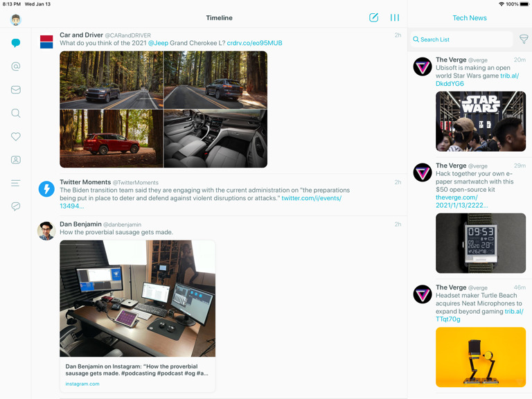Open the Timeline tab speech bubble icon
The height and width of the screenshot is (399, 532).
point(16,43)
